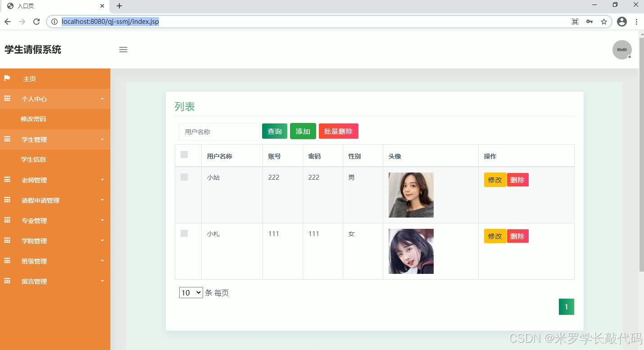The image size is (644, 350).
Task: Open the user avatar in top right corner
Action: [621, 50]
